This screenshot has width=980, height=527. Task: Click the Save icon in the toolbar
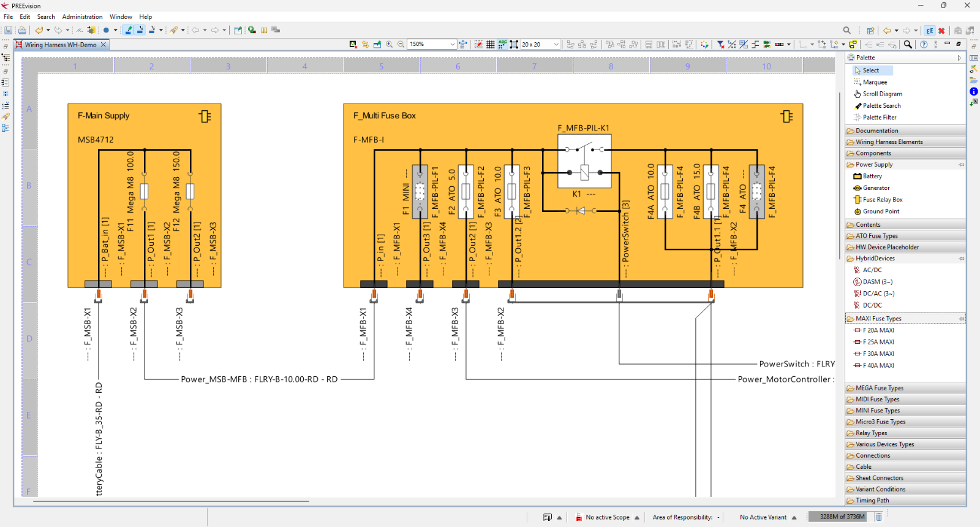(x=8, y=30)
